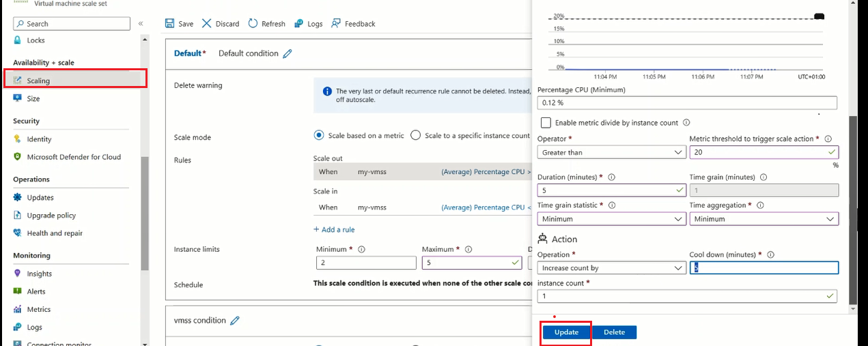This screenshot has width=868, height=346.
Task: Open the scale in Percentage CPU rule link
Action: pyautogui.click(x=486, y=207)
